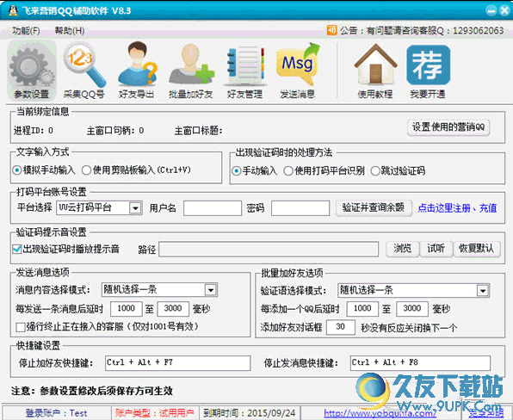Open the 采集QQ号 magnifier icon

84,71
